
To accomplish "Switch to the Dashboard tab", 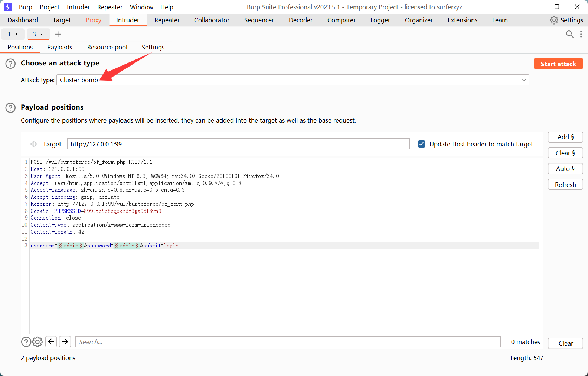I will 23,20.
